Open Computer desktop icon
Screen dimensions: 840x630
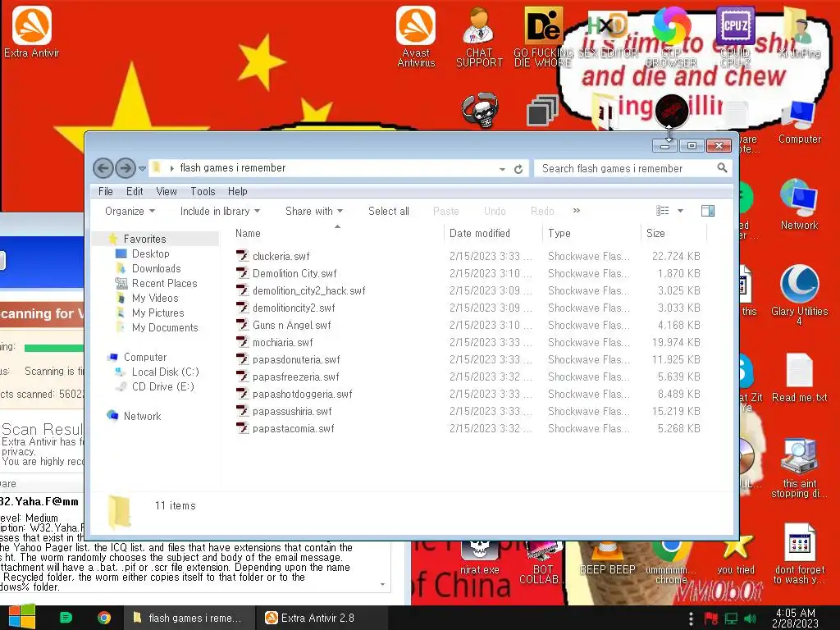tap(799, 122)
